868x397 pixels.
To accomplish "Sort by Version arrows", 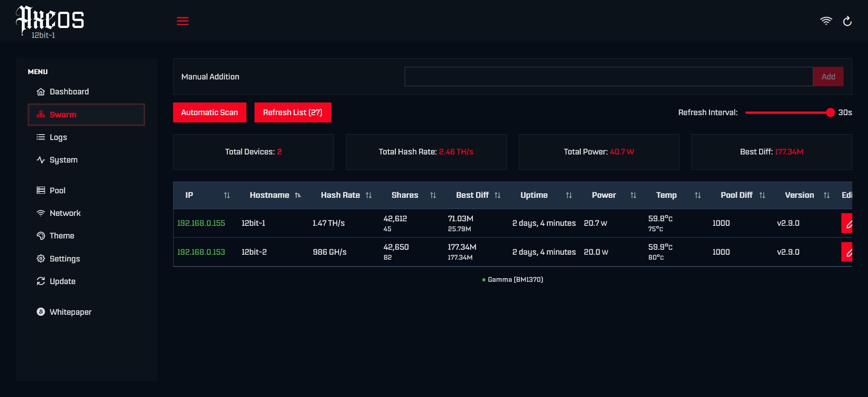I will pyautogui.click(x=826, y=196).
